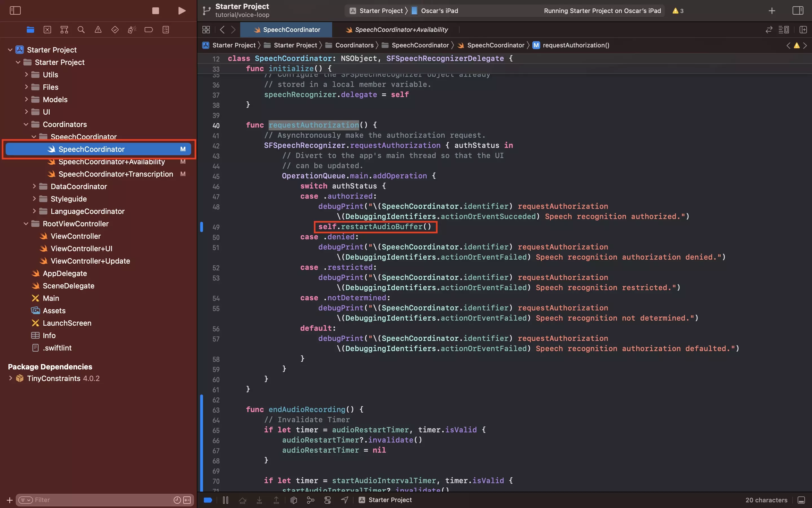This screenshot has width=812, height=508.
Task: Open the Source Control navigator
Action: point(47,30)
